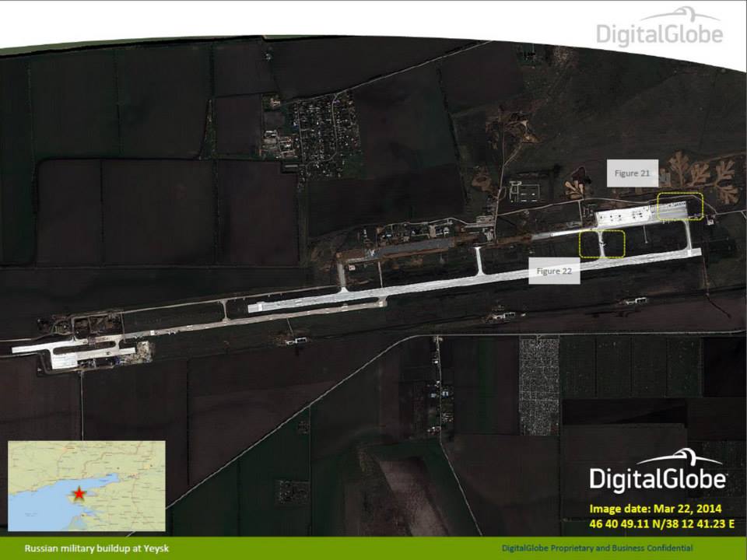Click the 'DigitalGlobe Proprietary and Business Confidential' footer
This screenshot has height=560, width=747.
click(597, 549)
